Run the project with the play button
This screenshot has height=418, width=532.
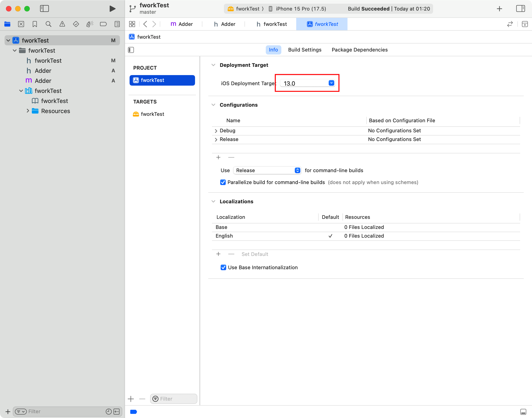[112, 9]
